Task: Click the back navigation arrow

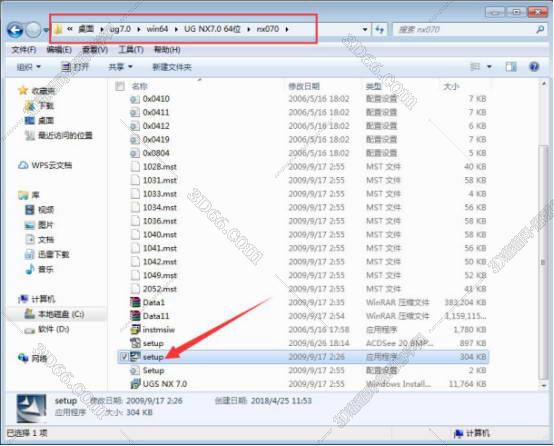Action: point(15,30)
